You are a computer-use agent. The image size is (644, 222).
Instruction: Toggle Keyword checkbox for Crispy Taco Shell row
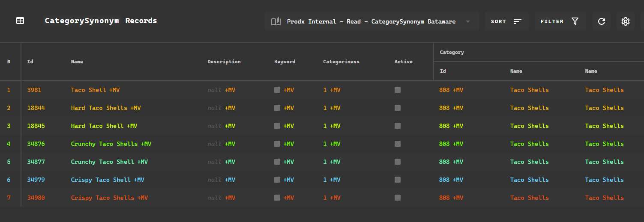[x=277, y=180]
